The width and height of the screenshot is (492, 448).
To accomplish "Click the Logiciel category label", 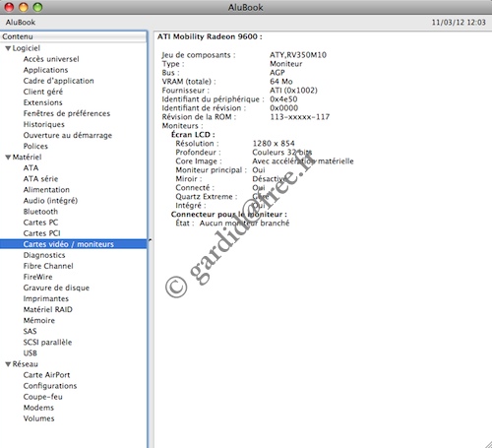I will click(27, 48).
